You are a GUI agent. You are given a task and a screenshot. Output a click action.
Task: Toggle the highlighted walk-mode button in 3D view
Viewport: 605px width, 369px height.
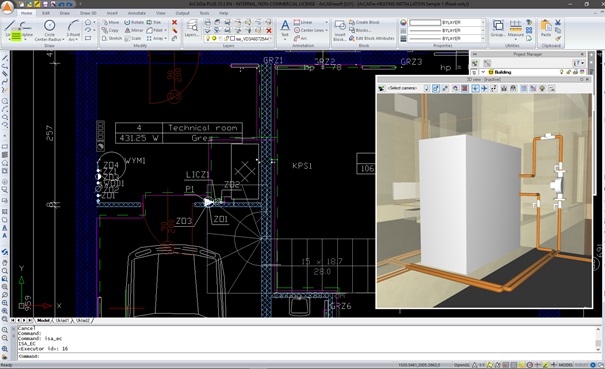(x=475, y=88)
